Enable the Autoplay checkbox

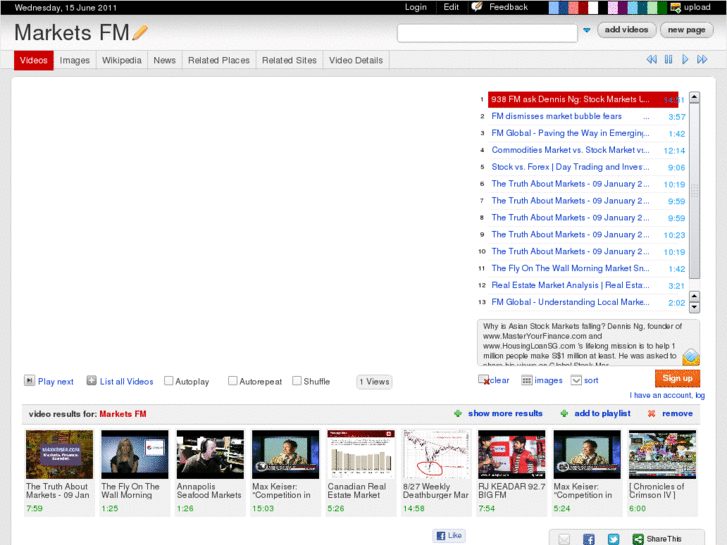click(x=169, y=381)
